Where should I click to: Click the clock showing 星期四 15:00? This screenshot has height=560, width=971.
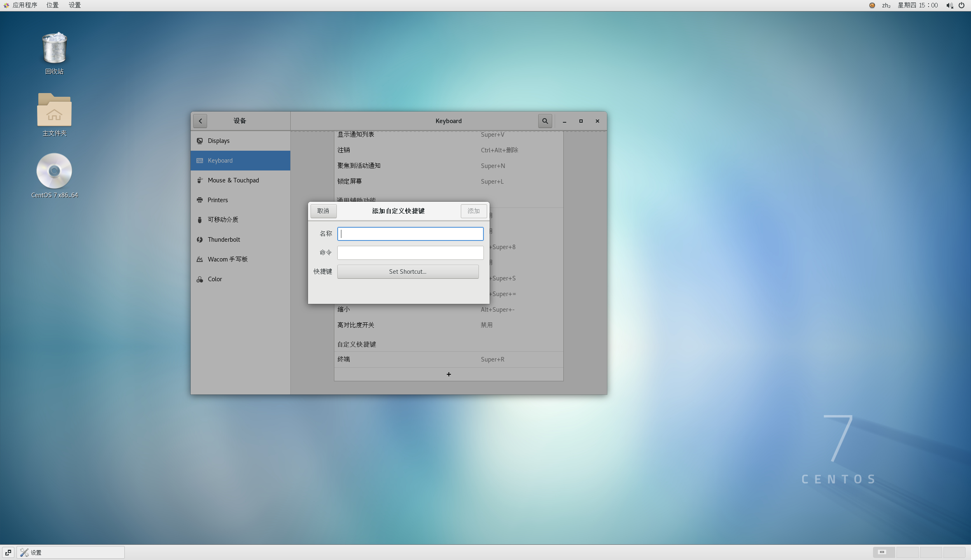pos(918,5)
